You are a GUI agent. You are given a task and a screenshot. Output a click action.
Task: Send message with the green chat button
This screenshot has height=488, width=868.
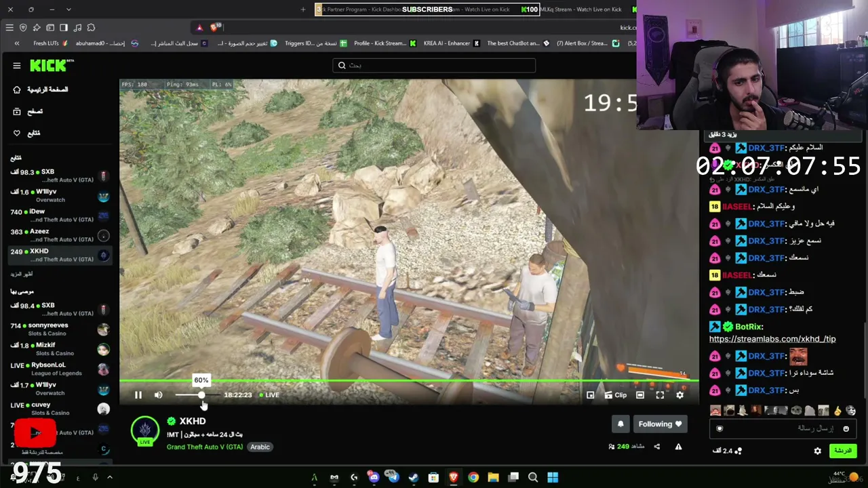[x=843, y=451]
